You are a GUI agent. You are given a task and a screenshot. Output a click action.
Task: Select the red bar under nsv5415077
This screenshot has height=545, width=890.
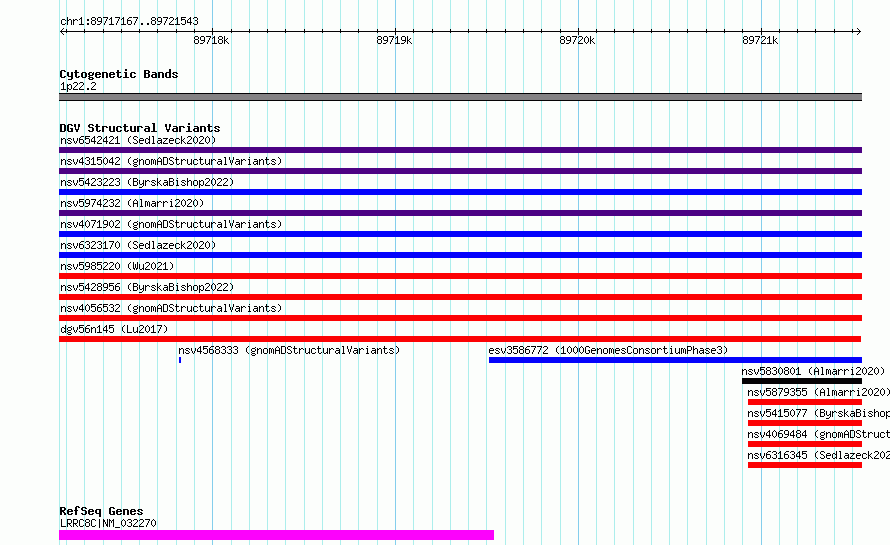pos(805,423)
